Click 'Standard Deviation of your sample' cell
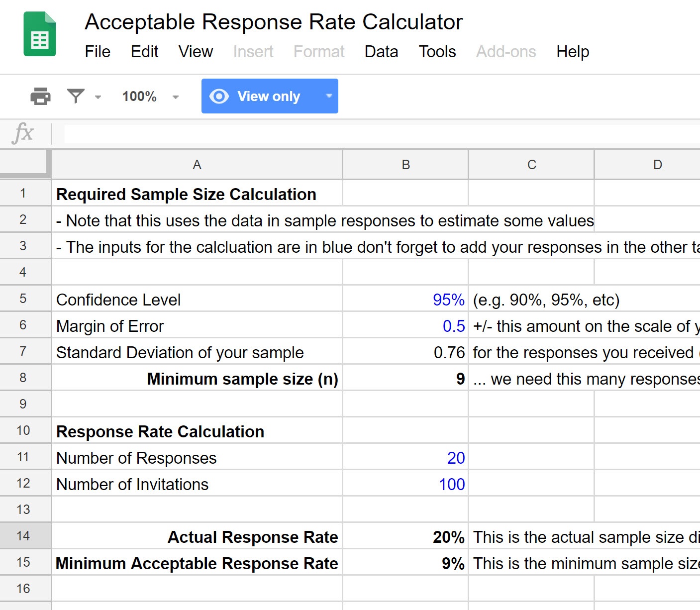 click(x=197, y=351)
